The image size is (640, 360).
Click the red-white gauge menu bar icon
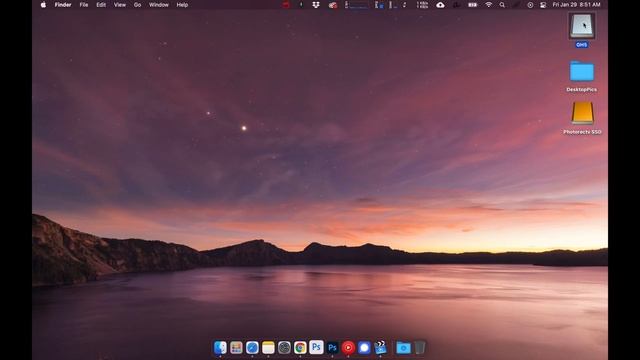point(333,5)
